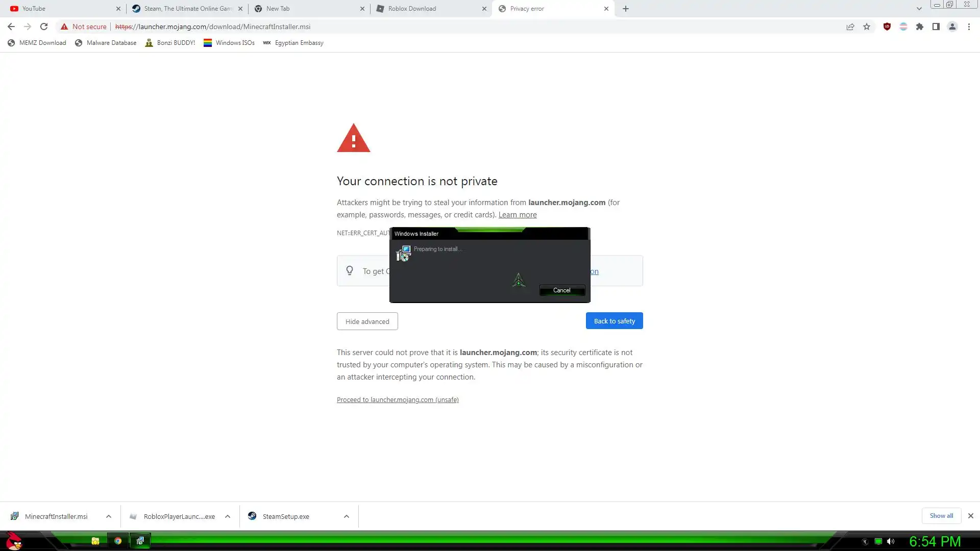980x551 pixels.
Task: Open the tab search chevron
Action: (919, 9)
